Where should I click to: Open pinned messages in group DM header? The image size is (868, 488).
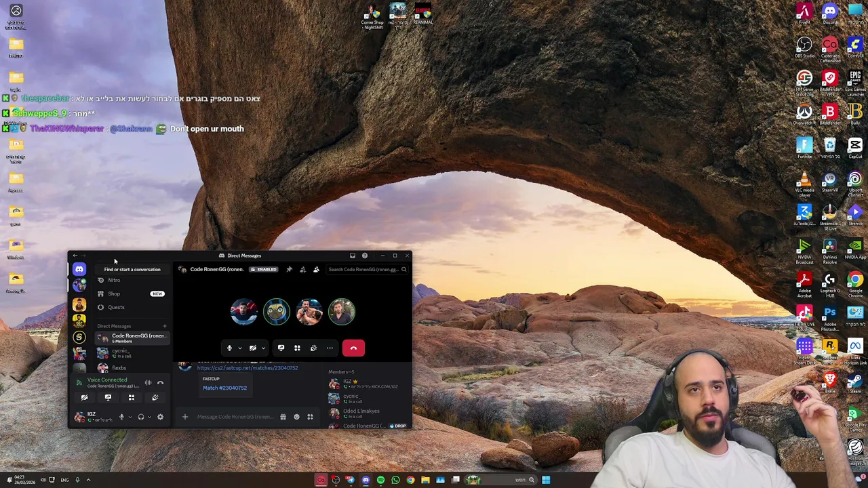(x=289, y=269)
